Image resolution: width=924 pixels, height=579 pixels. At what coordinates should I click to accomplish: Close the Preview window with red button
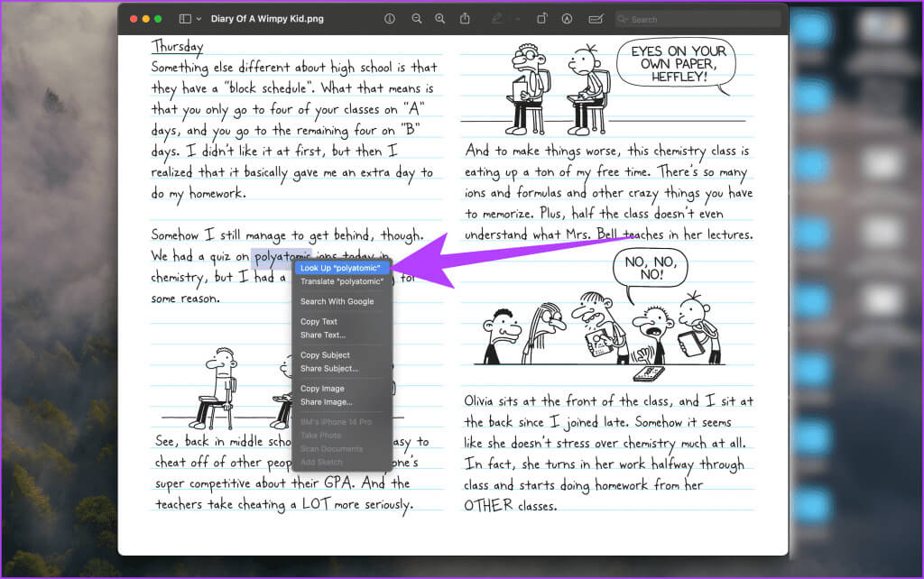pos(134,19)
